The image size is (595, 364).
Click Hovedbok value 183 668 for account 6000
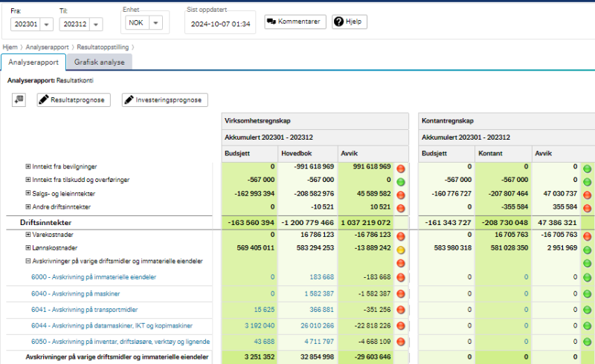click(322, 277)
